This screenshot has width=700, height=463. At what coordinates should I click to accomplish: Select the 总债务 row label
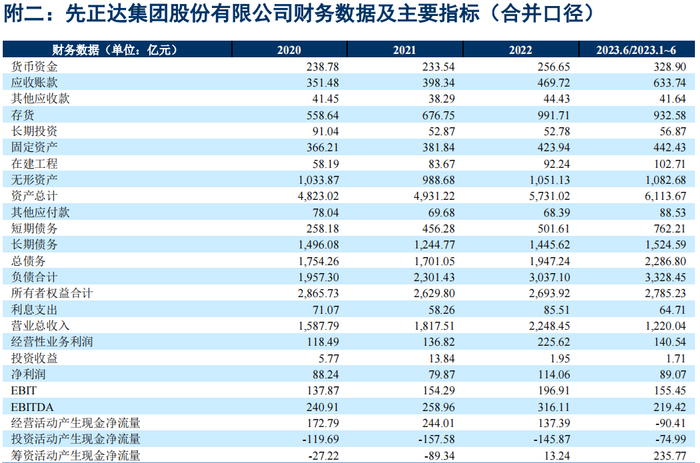(29, 261)
